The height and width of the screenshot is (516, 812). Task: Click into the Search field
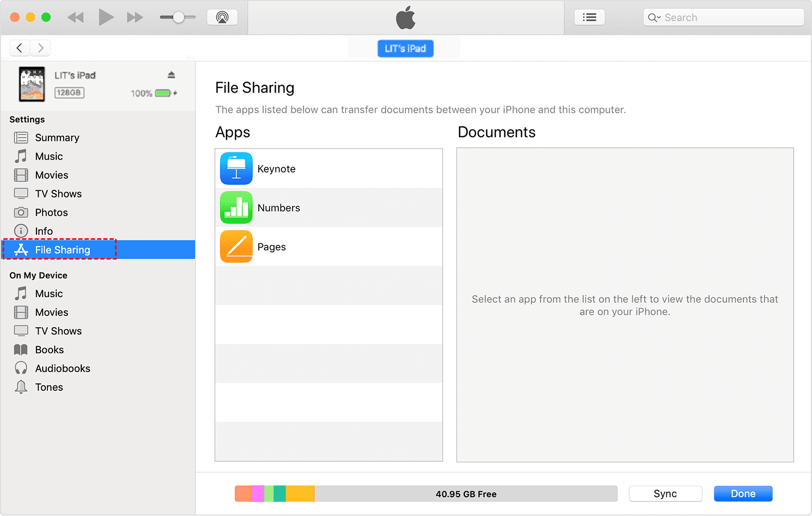click(729, 18)
